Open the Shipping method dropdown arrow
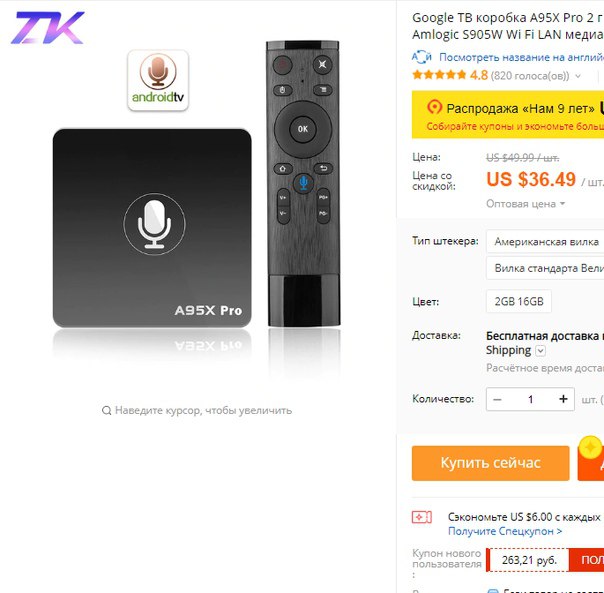Screen dimensions: 604x593 (541, 351)
